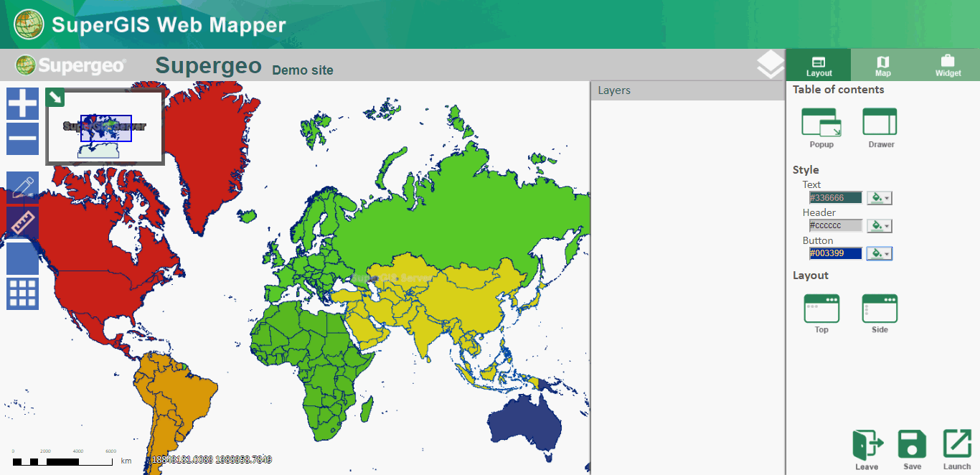This screenshot has height=475, width=980.
Task: Select the Top layout option
Action: click(821, 314)
